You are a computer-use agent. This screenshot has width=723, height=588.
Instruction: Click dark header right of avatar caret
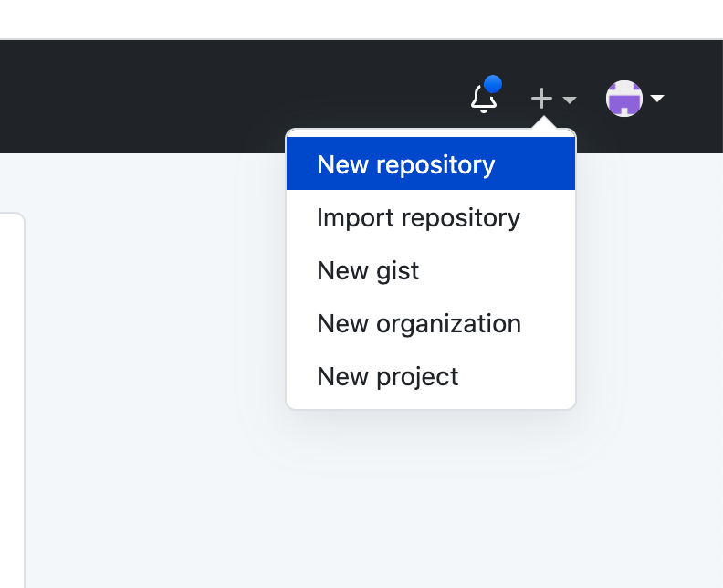click(x=696, y=97)
